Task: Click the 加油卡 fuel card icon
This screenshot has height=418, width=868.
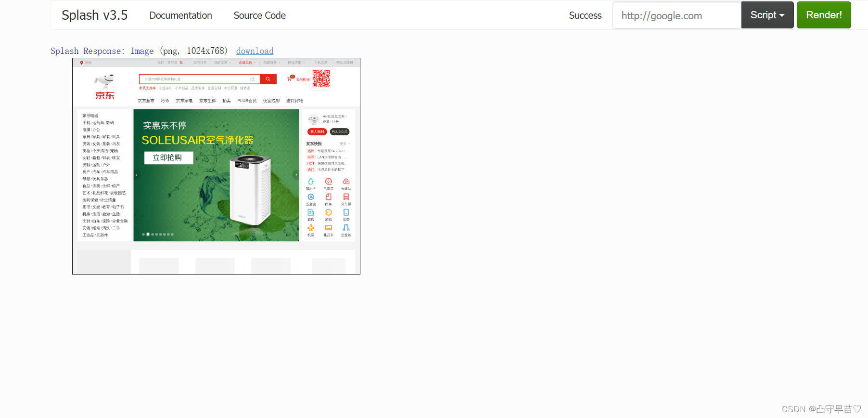Action: tap(311, 182)
